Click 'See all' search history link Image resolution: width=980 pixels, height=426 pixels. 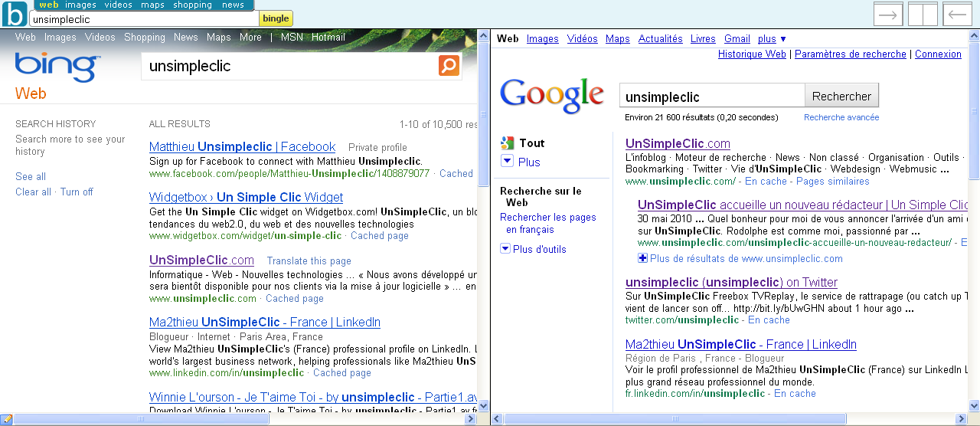(x=31, y=176)
